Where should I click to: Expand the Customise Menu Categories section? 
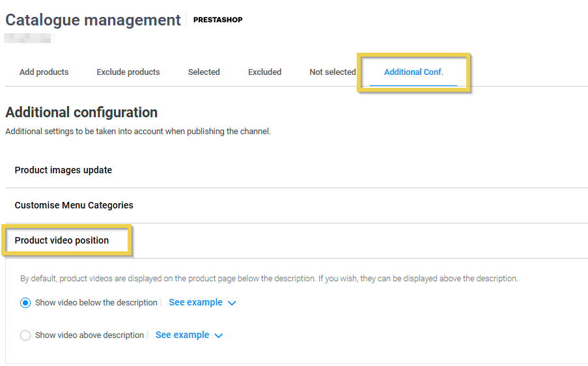(x=74, y=205)
